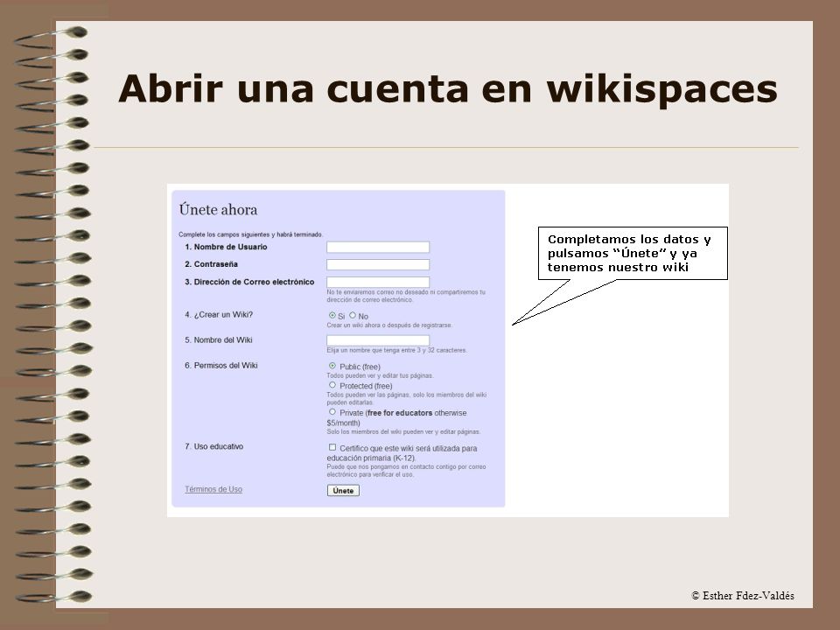The width and height of the screenshot is (840, 630).
Task: Click hint Solo los miembros del wiki pueden
Action: click(x=403, y=431)
